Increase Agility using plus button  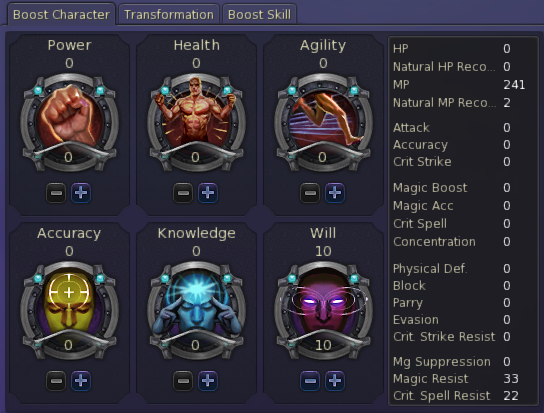(x=335, y=193)
